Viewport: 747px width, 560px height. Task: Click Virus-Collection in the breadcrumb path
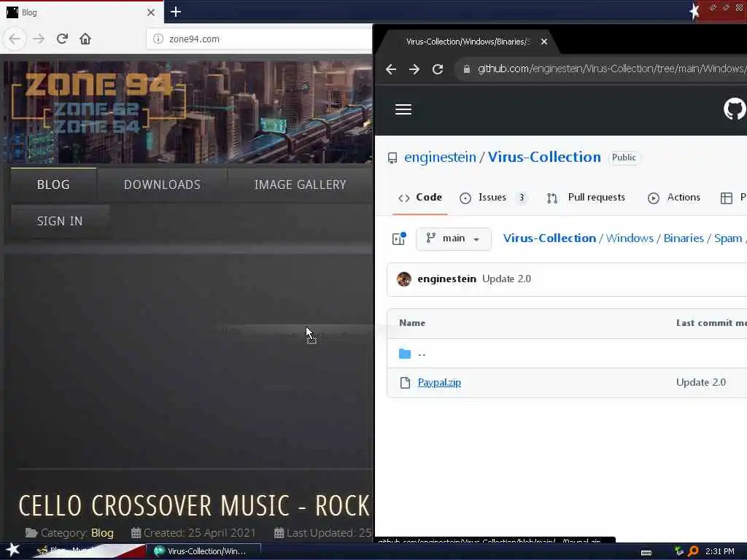[549, 238]
